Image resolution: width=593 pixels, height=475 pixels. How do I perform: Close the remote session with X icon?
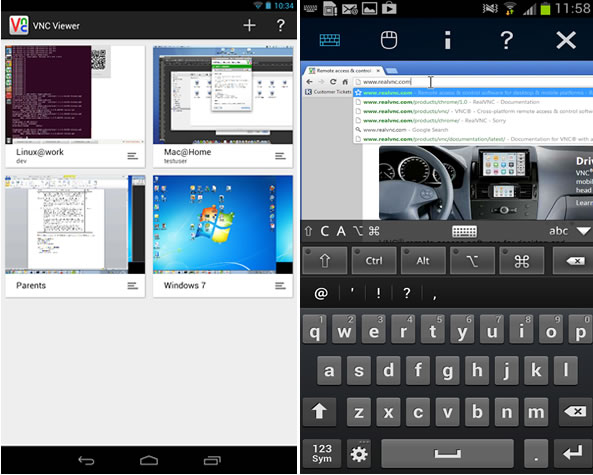coord(566,40)
